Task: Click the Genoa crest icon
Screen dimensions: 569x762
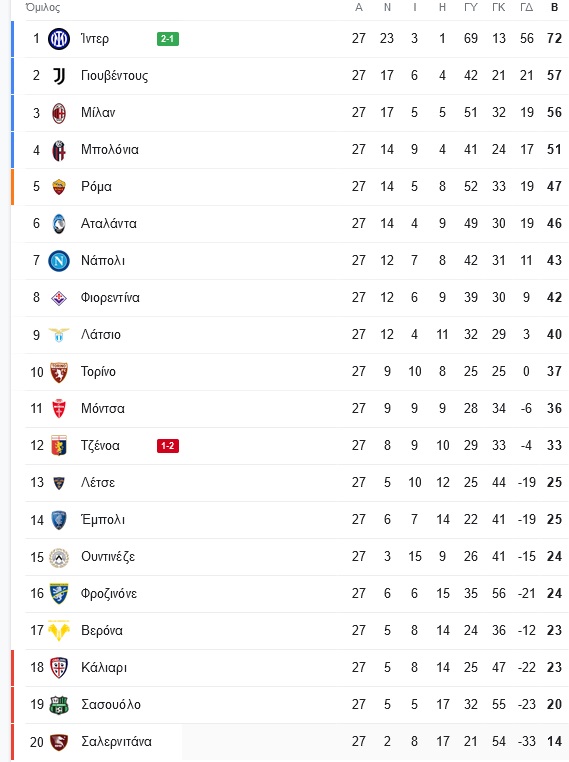Action: (59, 446)
